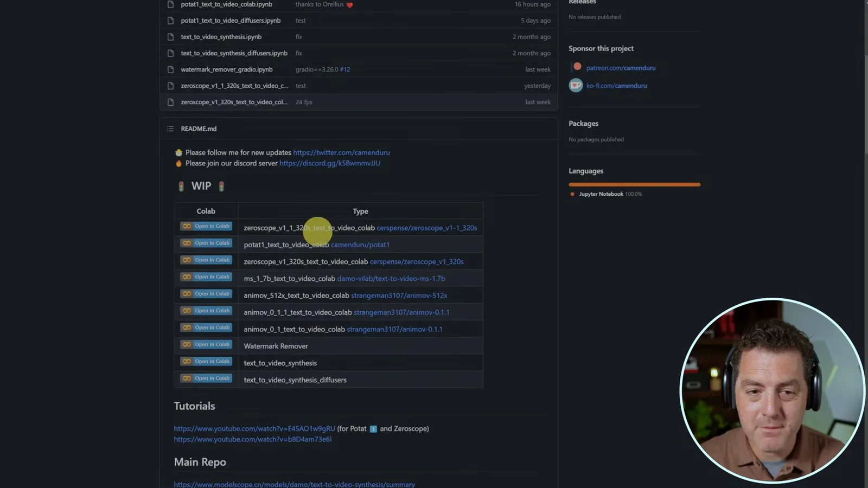868x488 pixels.
Task: Click the orange languages bar
Action: point(634,184)
